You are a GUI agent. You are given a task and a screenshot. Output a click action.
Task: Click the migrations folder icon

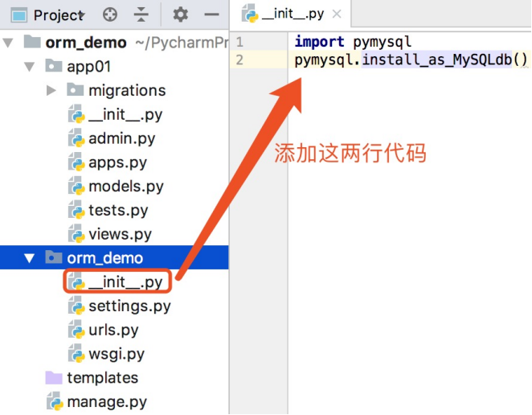(75, 90)
